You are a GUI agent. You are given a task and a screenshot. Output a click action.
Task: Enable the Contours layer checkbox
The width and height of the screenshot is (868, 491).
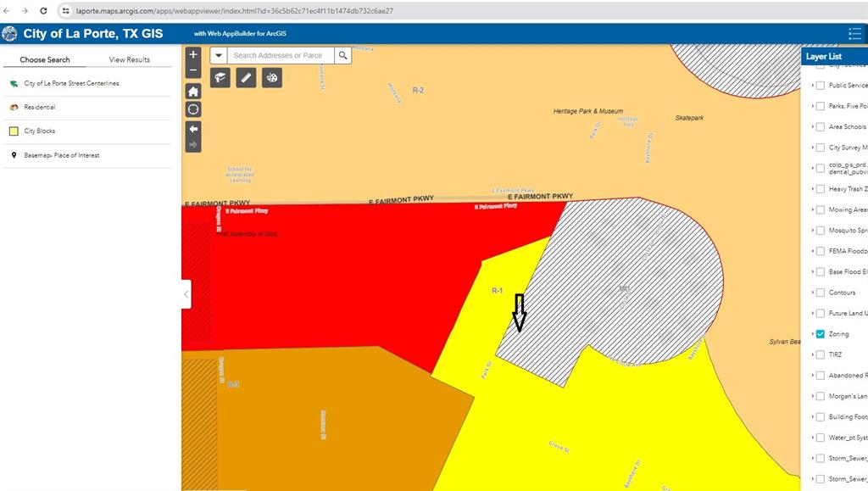point(821,293)
